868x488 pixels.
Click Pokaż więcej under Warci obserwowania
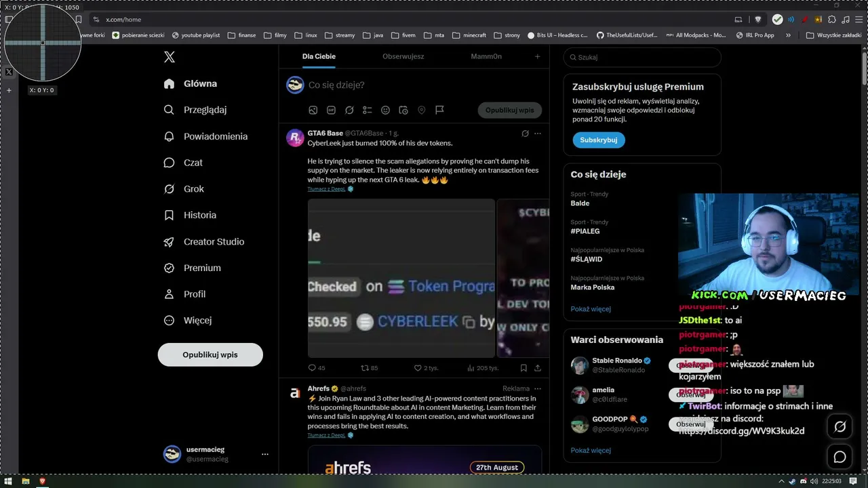coord(591,450)
